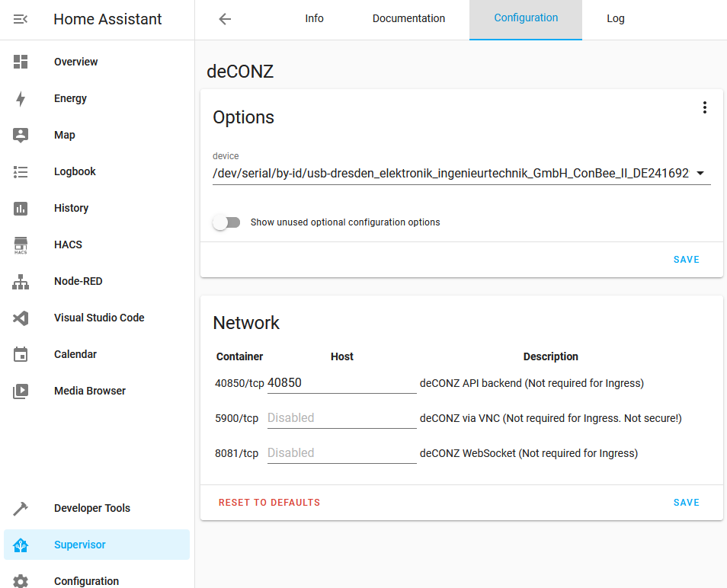Open Calendar from the sidebar
This screenshot has height=588, width=727.
tap(97, 354)
